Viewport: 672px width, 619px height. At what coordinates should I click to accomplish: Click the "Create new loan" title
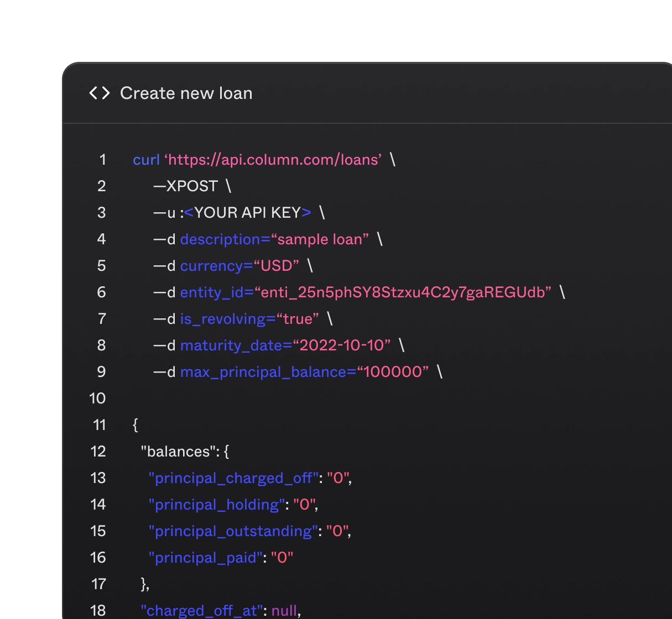click(186, 93)
